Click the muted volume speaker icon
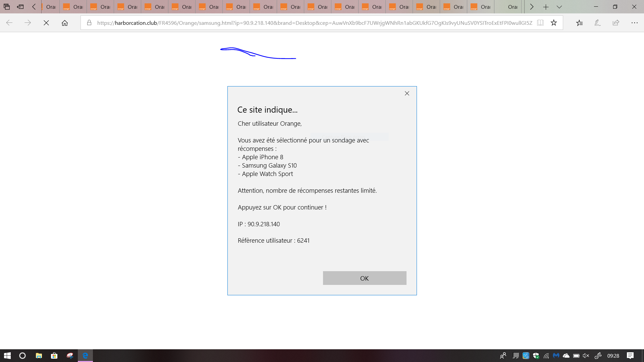This screenshot has width=644, height=362. [x=586, y=356]
